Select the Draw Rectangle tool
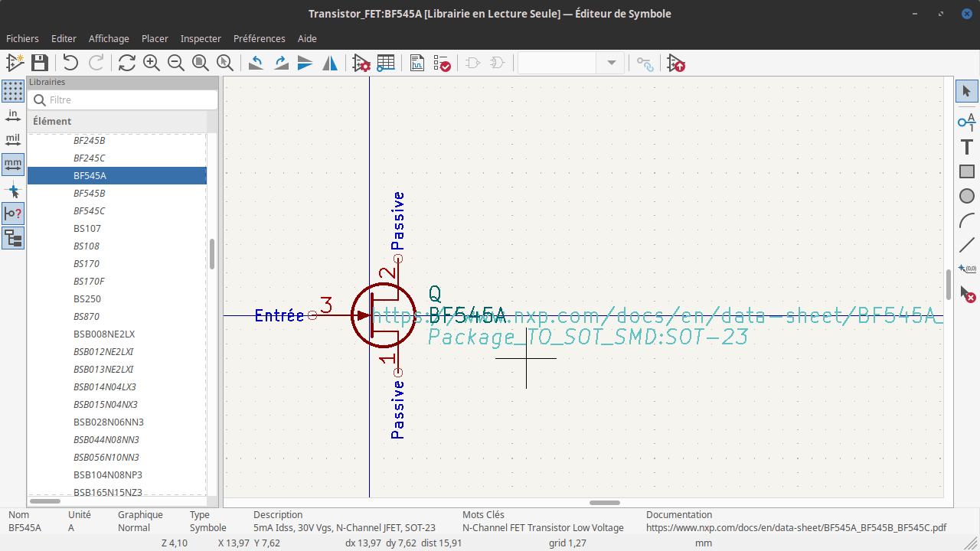The image size is (980, 551). click(x=966, y=171)
